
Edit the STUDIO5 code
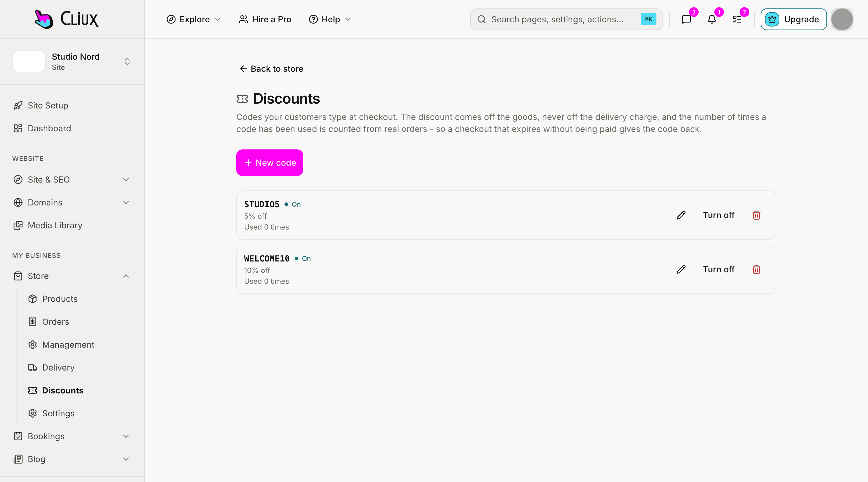coord(681,215)
